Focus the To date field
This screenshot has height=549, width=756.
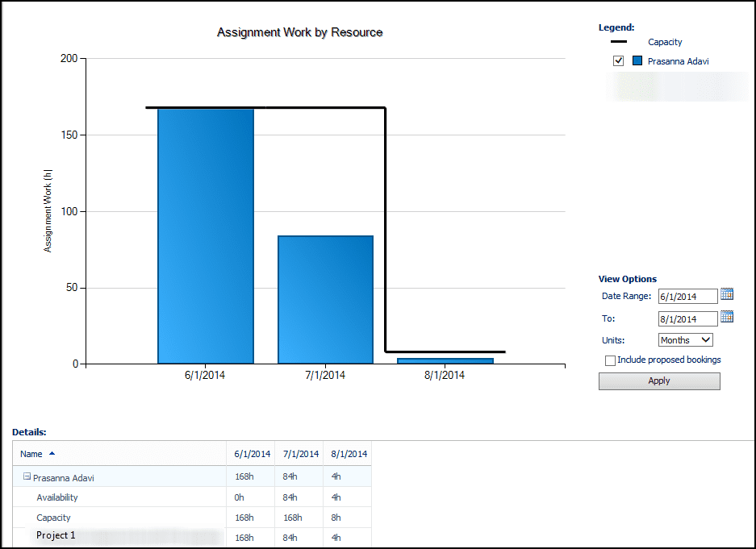click(687, 318)
